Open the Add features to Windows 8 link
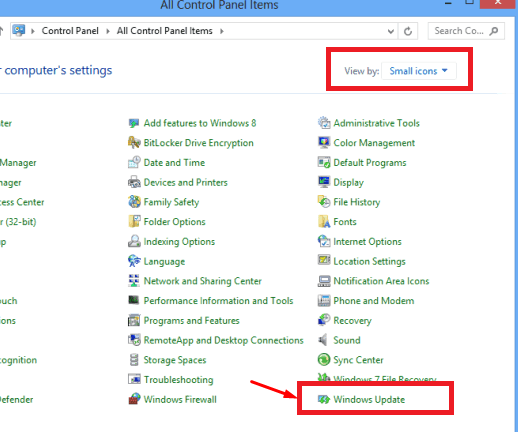The height and width of the screenshot is (432, 518). pyautogui.click(x=200, y=123)
